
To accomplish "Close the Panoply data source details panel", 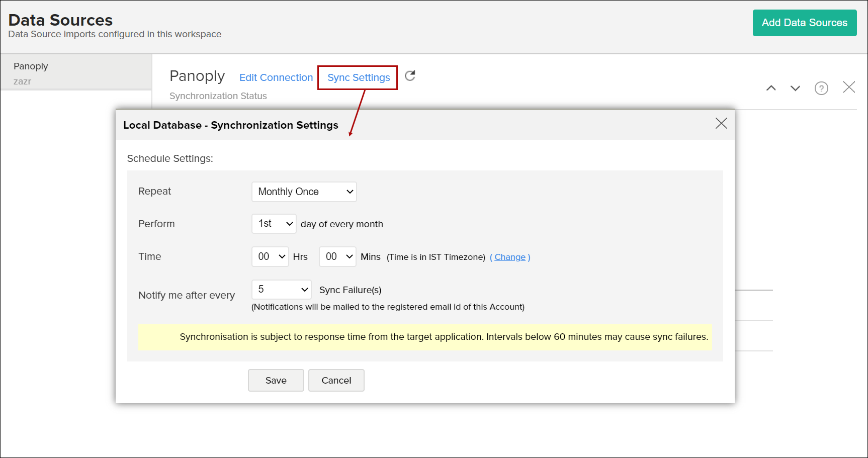I will 849,87.
